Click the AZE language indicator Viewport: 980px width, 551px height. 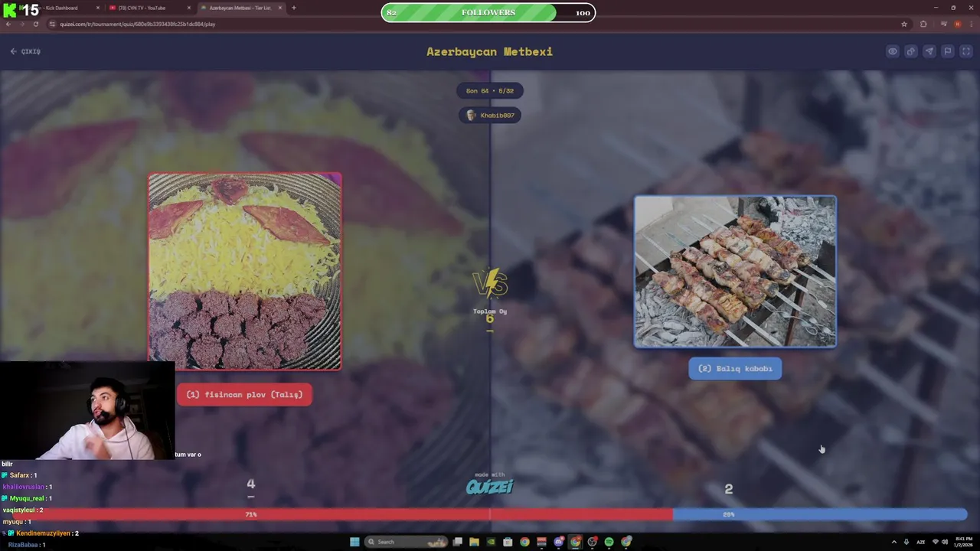(921, 542)
